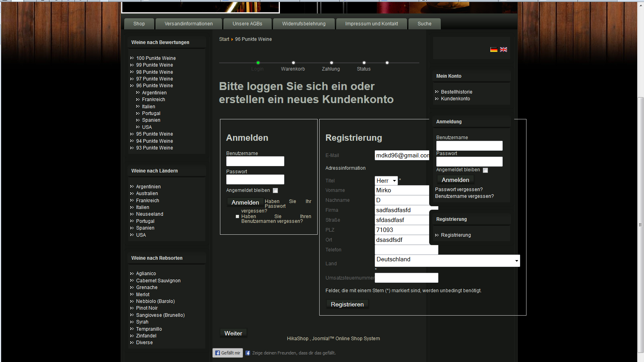Open the Titel dropdown showing Herr
644x362 pixels.
386,181
